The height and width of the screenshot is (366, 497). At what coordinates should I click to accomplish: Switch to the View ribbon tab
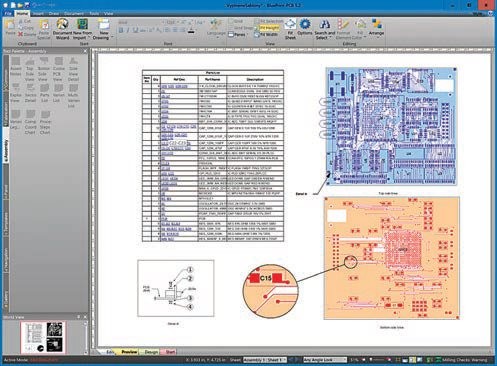click(x=108, y=14)
